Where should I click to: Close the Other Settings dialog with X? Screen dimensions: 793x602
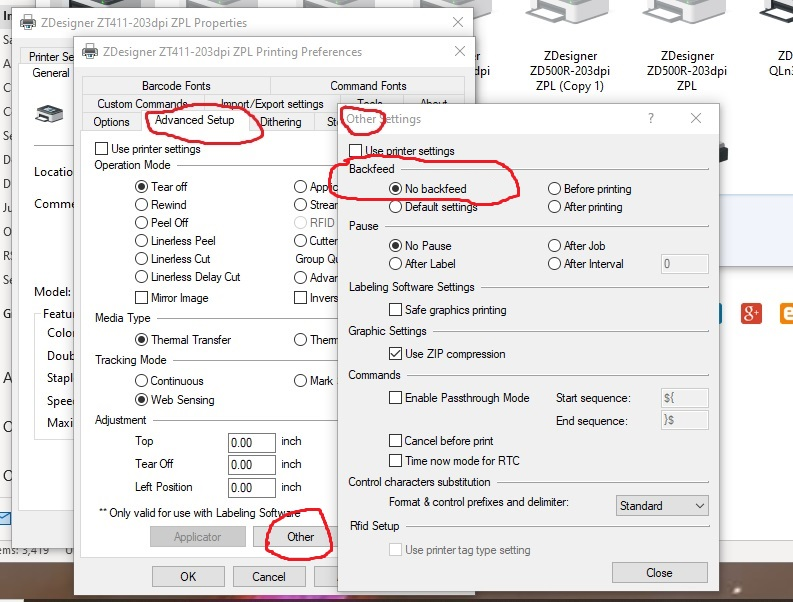coord(696,118)
